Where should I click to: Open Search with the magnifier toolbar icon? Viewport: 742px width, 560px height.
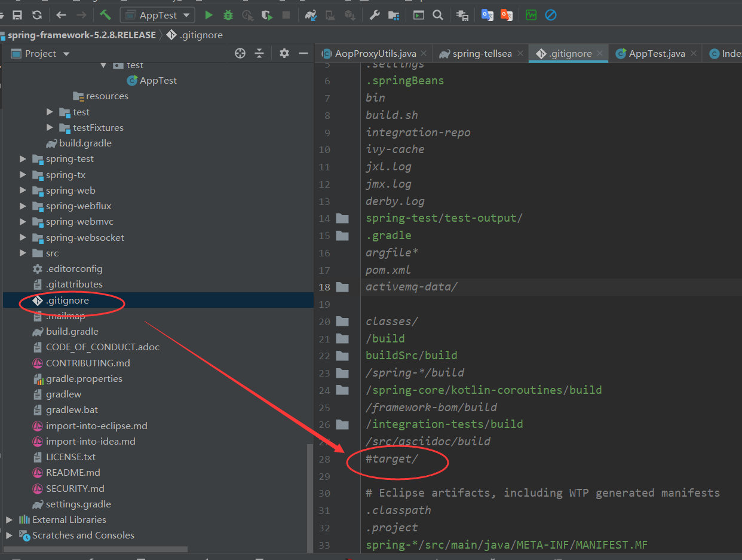[x=438, y=15]
